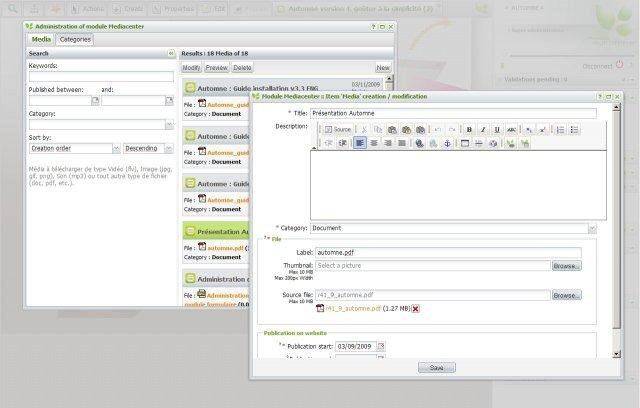640x408 pixels.
Task: Insert an anchor in description
Action: click(x=447, y=143)
